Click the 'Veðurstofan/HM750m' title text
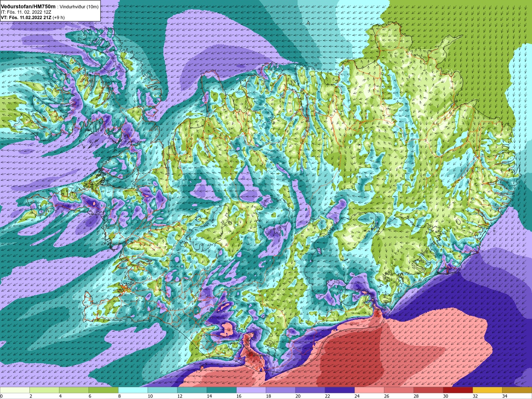 click(28, 7)
